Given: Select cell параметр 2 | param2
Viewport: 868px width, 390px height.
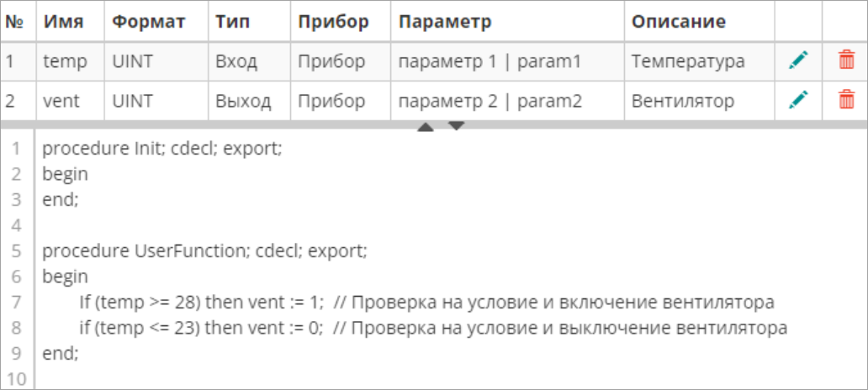Looking at the screenshot, I should [x=490, y=102].
